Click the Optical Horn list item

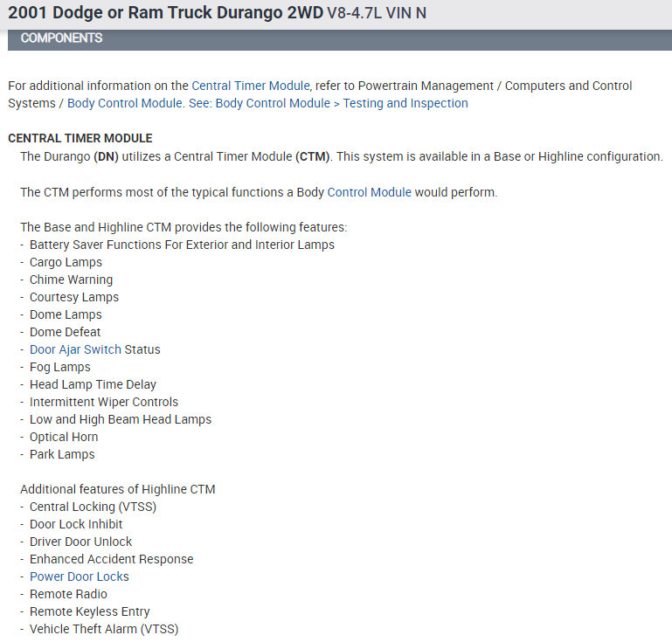point(64,437)
